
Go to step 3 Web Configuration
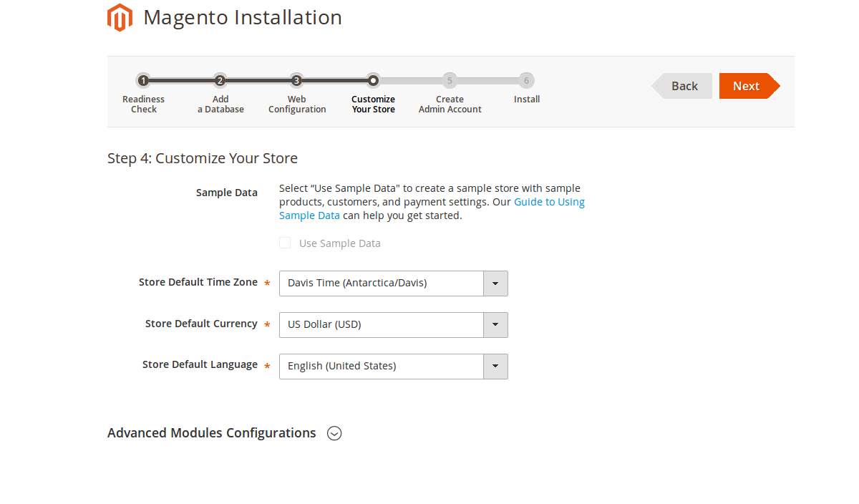(x=297, y=94)
